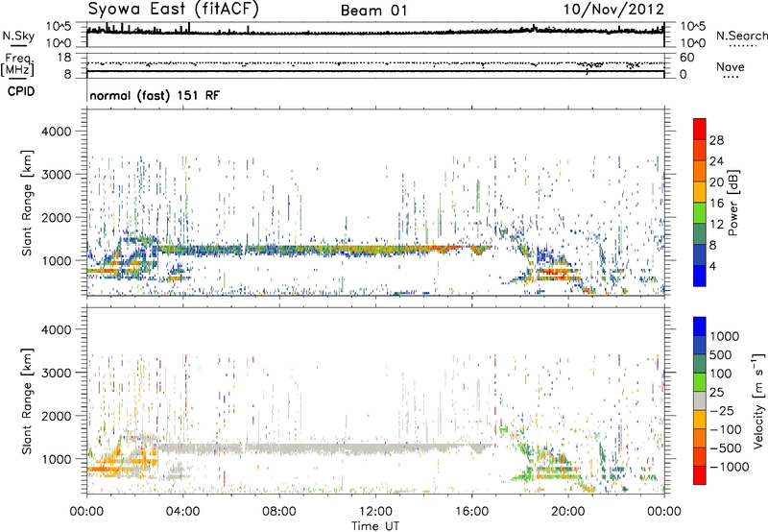Image resolution: width=768 pixels, height=532 pixels.
Task: Click the "Time UT" axis title
Action: pyautogui.click(x=375, y=526)
